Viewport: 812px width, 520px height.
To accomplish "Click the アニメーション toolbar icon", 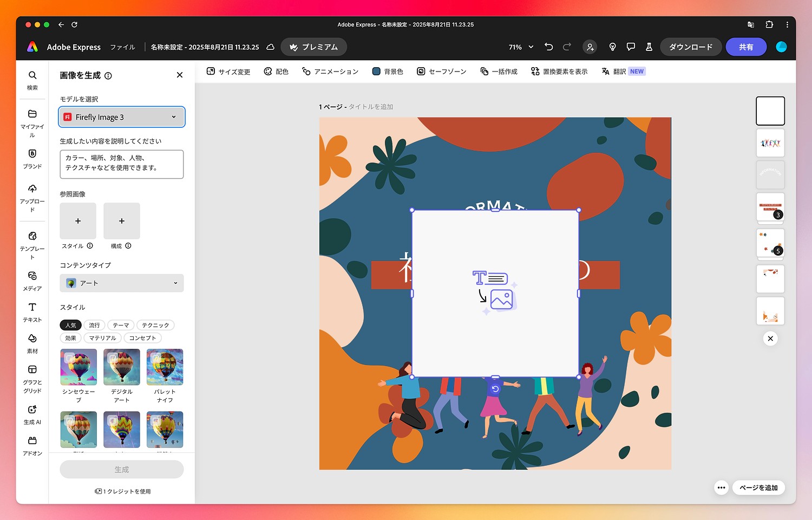I will click(x=330, y=71).
